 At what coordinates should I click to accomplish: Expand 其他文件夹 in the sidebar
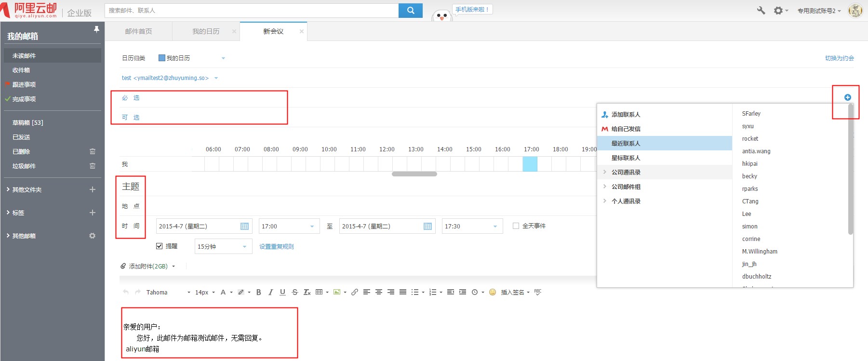[x=8, y=189]
